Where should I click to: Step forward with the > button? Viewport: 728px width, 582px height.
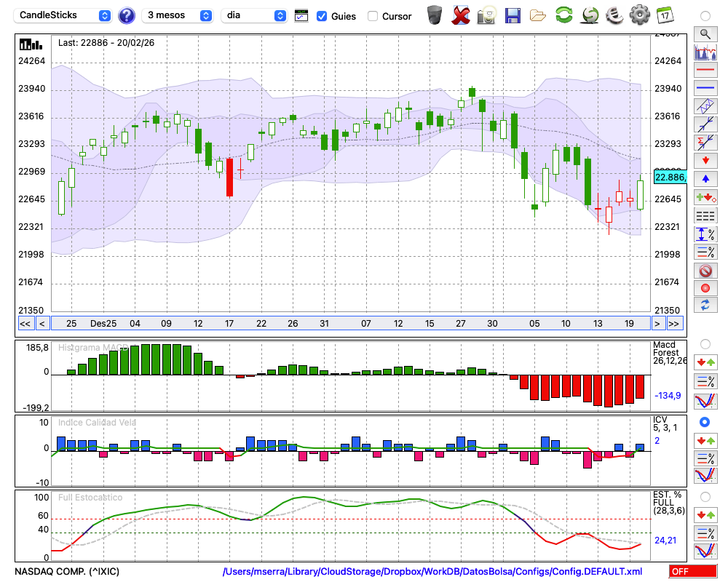[657, 324]
